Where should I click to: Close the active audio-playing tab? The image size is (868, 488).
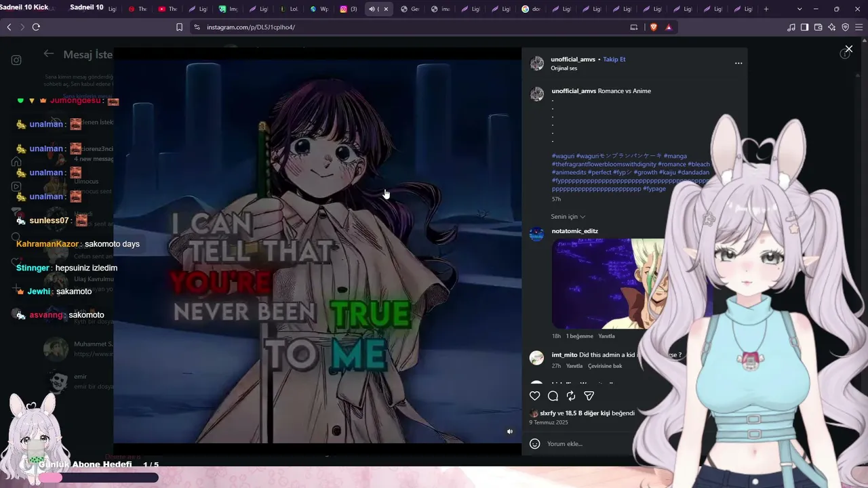point(387,9)
